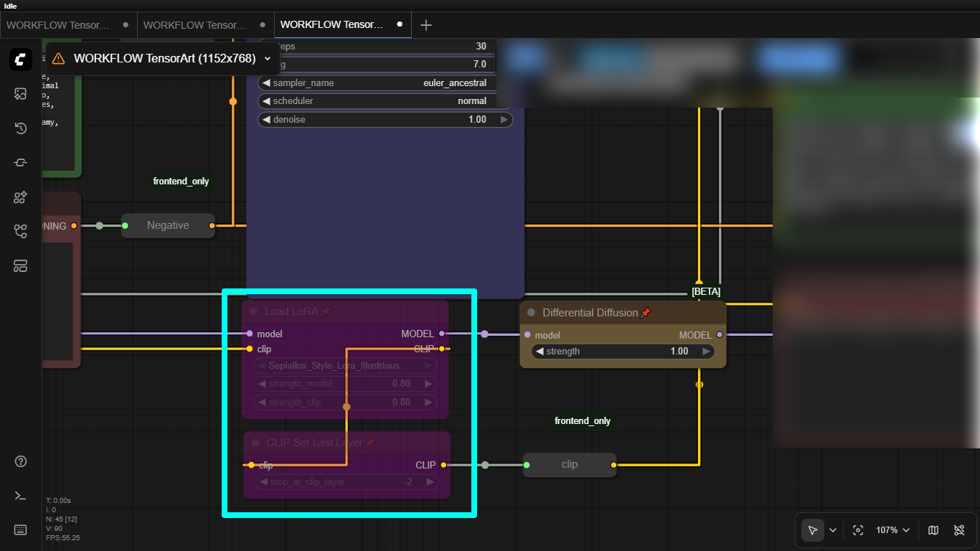Click the Negative node label
The image size is (980, 551).
[x=168, y=225]
